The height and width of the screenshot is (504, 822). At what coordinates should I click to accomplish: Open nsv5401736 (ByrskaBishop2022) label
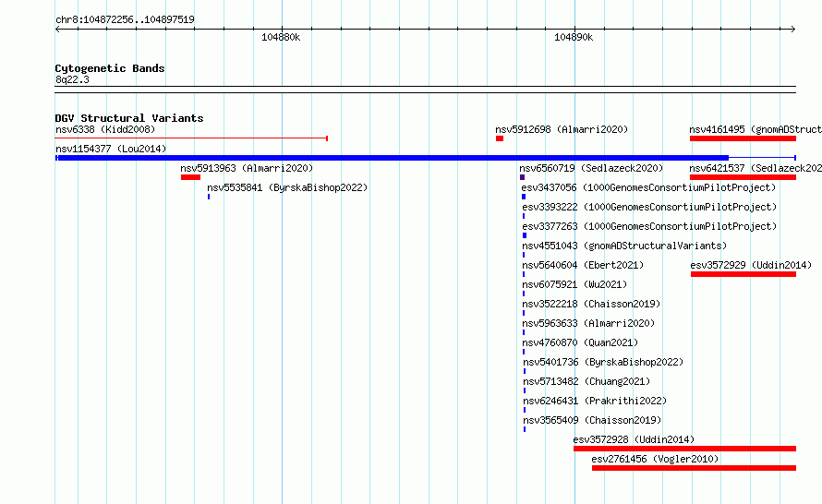(603, 362)
